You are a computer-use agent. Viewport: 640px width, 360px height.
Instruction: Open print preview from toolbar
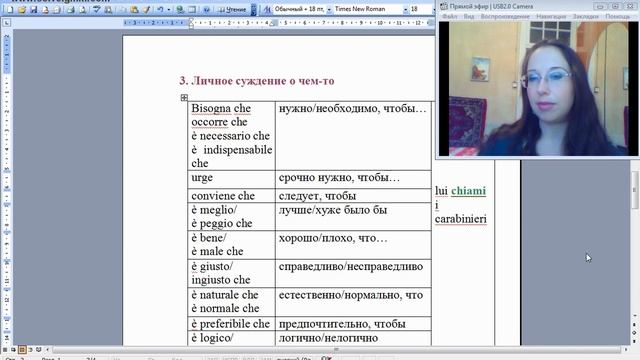[82, 9]
